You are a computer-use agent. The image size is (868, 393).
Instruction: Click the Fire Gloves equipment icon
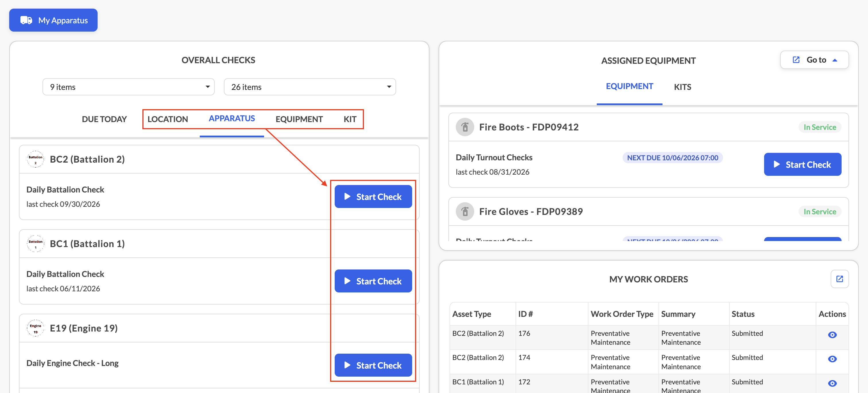pyautogui.click(x=465, y=211)
